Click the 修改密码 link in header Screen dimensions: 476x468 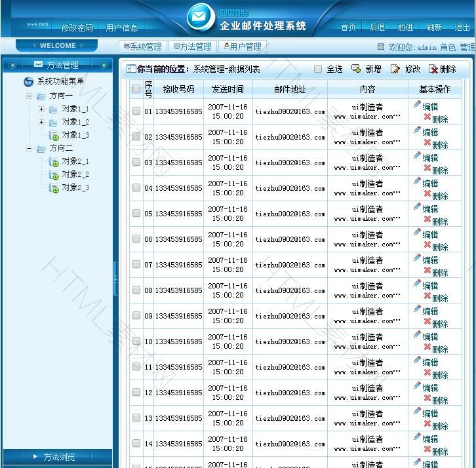[77, 28]
